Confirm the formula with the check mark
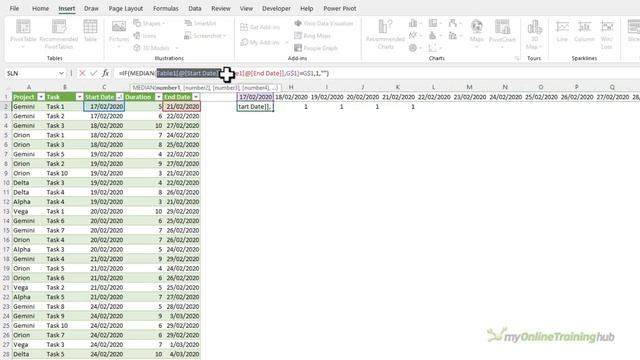The image size is (640, 360). [93, 73]
